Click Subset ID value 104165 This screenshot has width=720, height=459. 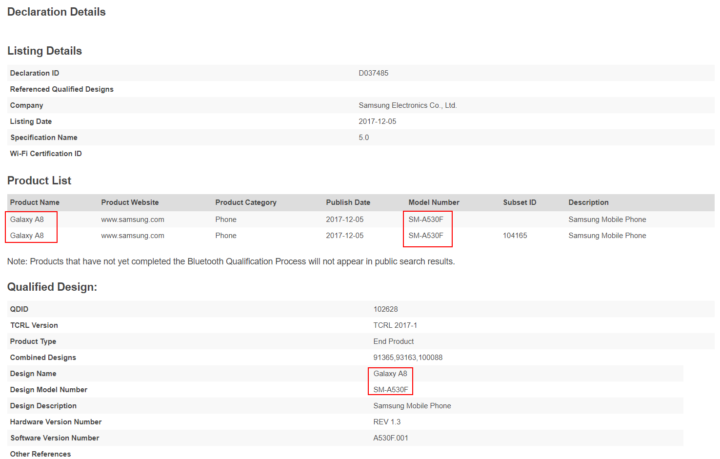coord(515,236)
